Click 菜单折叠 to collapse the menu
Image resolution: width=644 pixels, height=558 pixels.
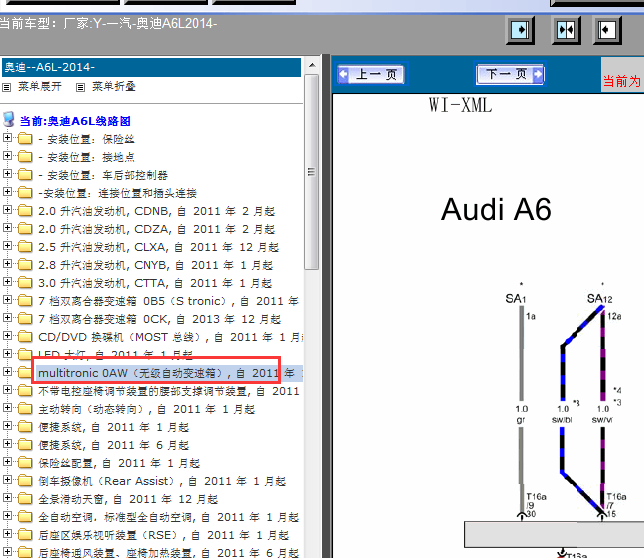click(x=113, y=87)
